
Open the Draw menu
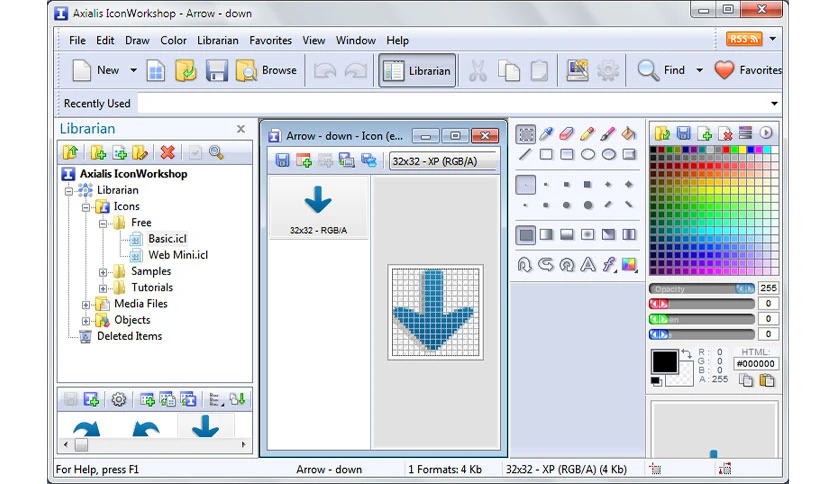coord(137,41)
